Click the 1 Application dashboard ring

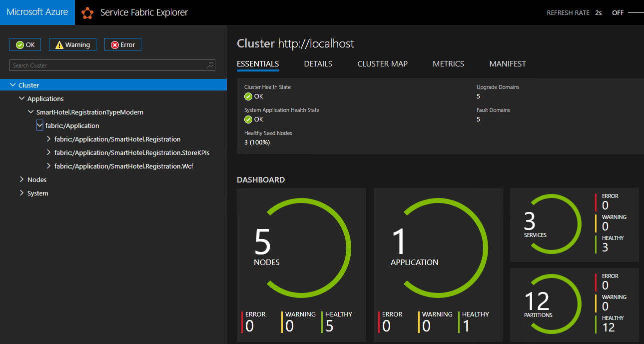(x=438, y=247)
